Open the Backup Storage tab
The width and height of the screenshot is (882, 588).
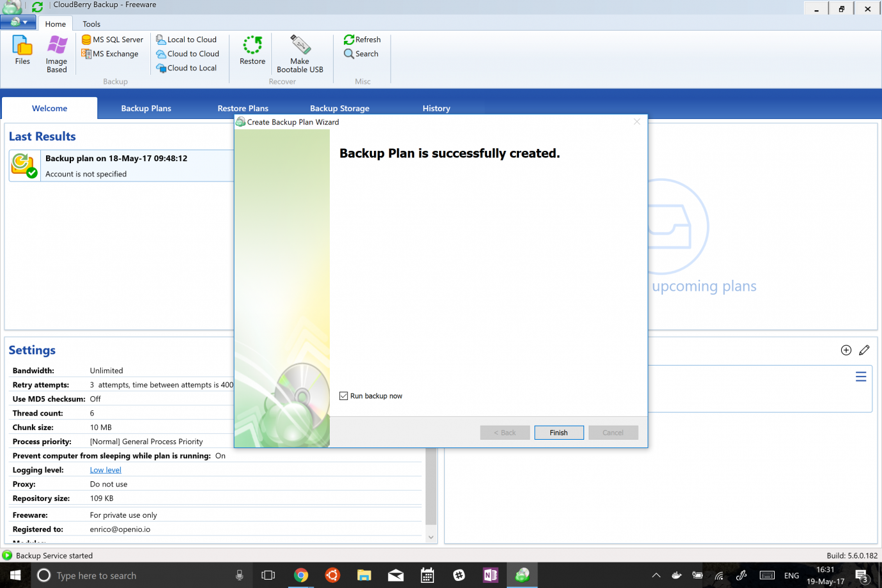(339, 108)
